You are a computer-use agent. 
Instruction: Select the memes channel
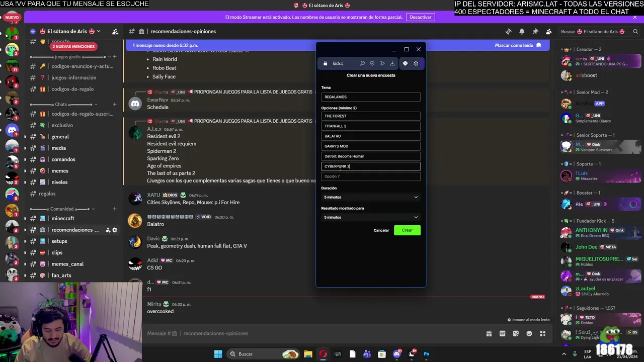tap(73, 171)
